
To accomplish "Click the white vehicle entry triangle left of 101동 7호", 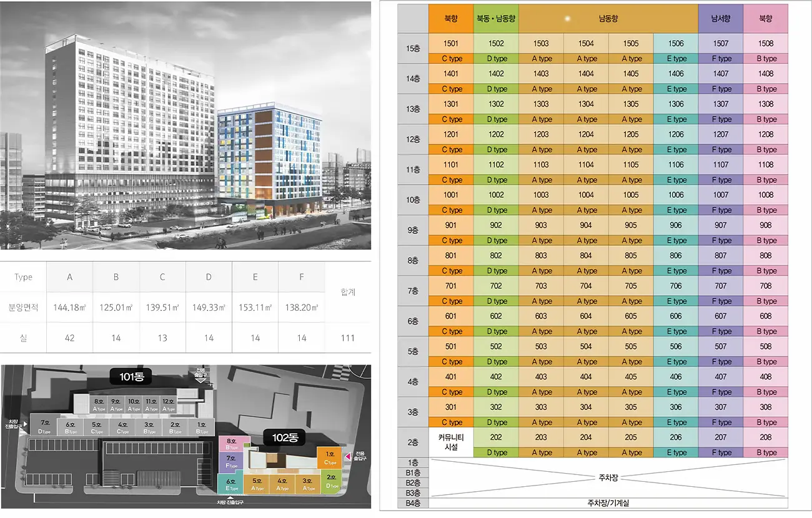I will point(26,424).
